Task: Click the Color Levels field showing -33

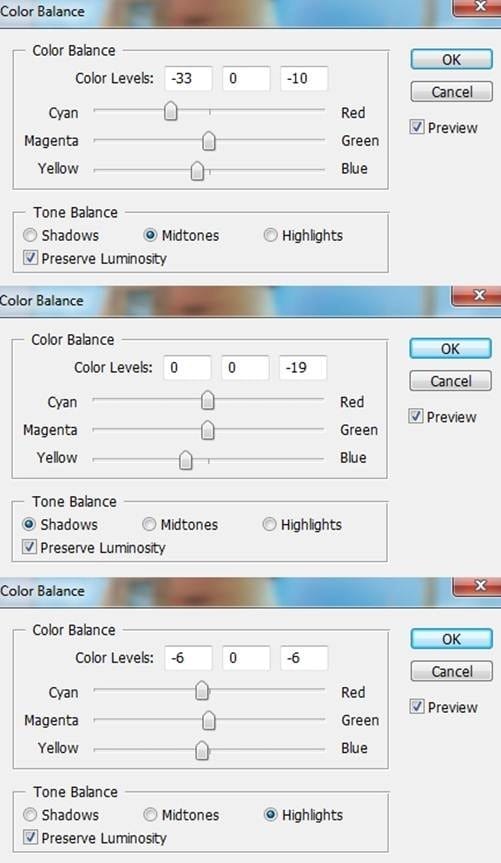Action: 188,79
